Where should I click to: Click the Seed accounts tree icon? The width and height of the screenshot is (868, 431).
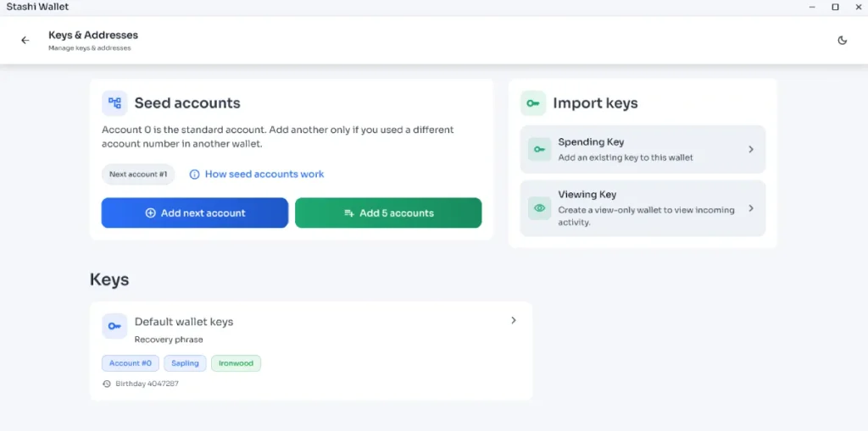click(x=114, y=103)
